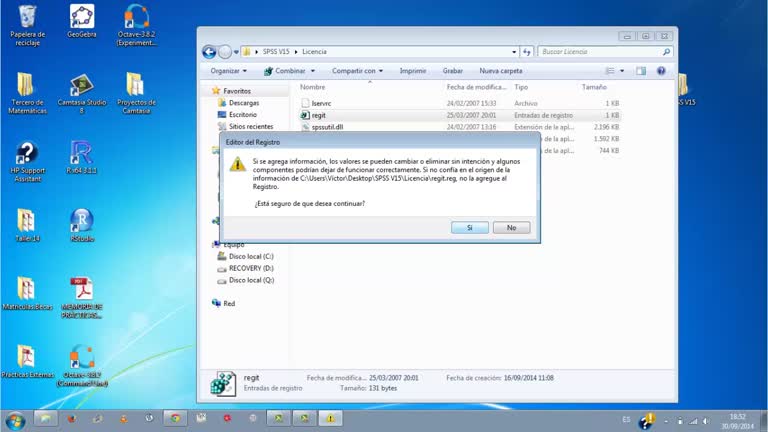Click the Explorer back navigation arrow
Screen dimensions: 768x432
click(x=209, y=51)
